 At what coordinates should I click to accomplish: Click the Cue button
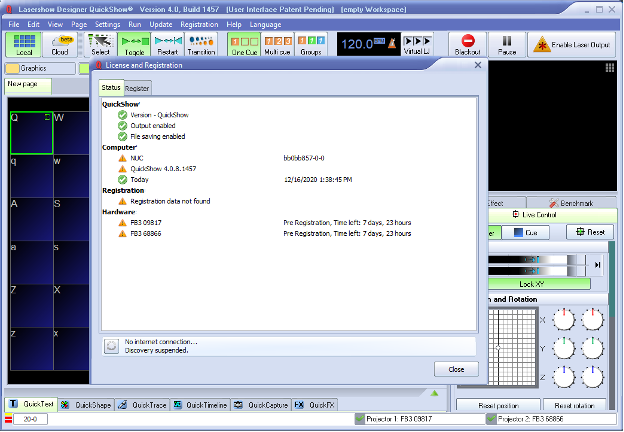pos(526,232)
